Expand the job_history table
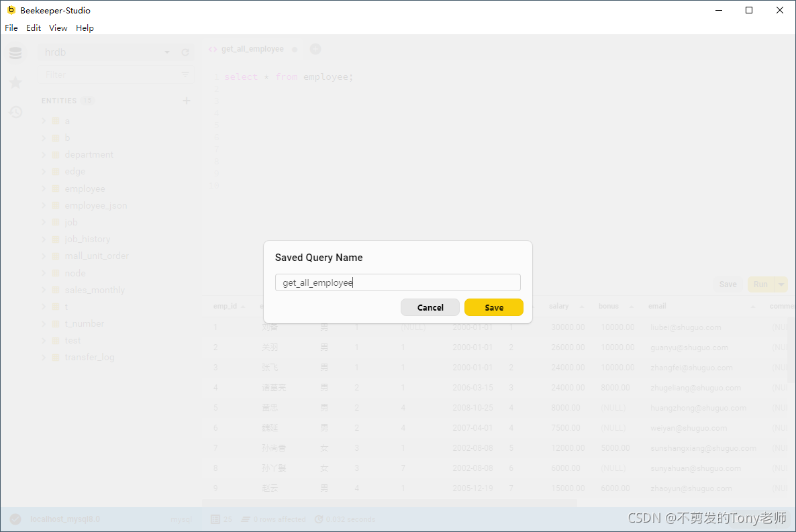 tap(44, 239)
